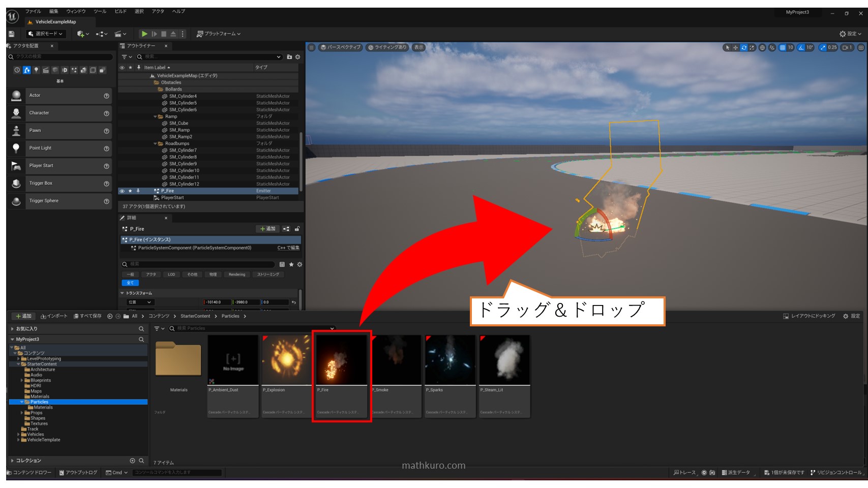
Task: Open the add content cube-plus icon
Action: coord(82,34)
